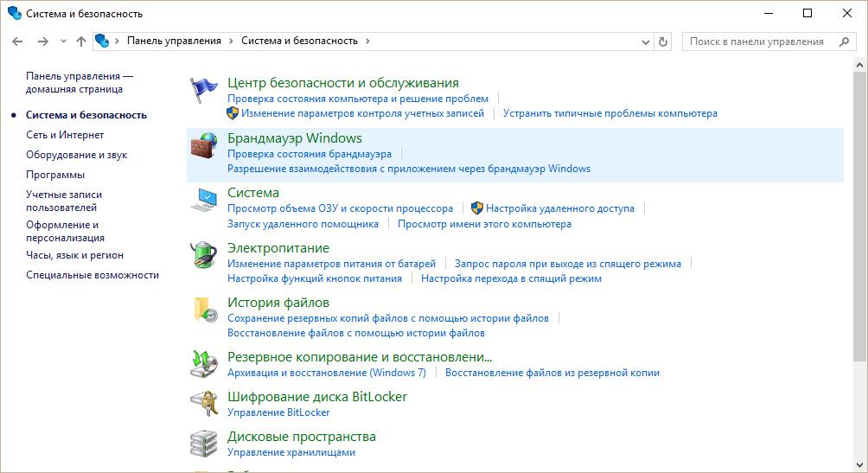The width and height of the screenshot is (868, 473).
Task: Open Учетные записи пользователей category
Action: (64, 201)
